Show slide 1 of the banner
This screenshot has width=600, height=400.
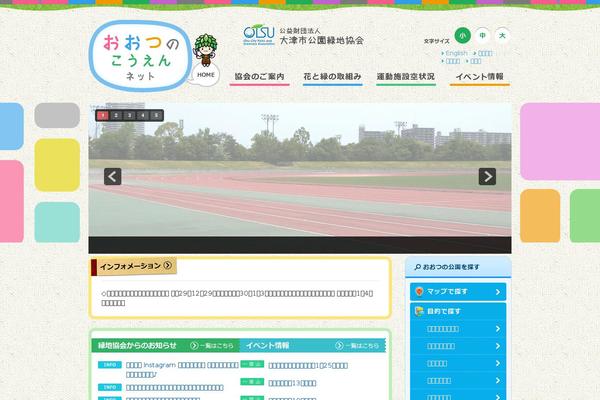[x=103, y=115]
